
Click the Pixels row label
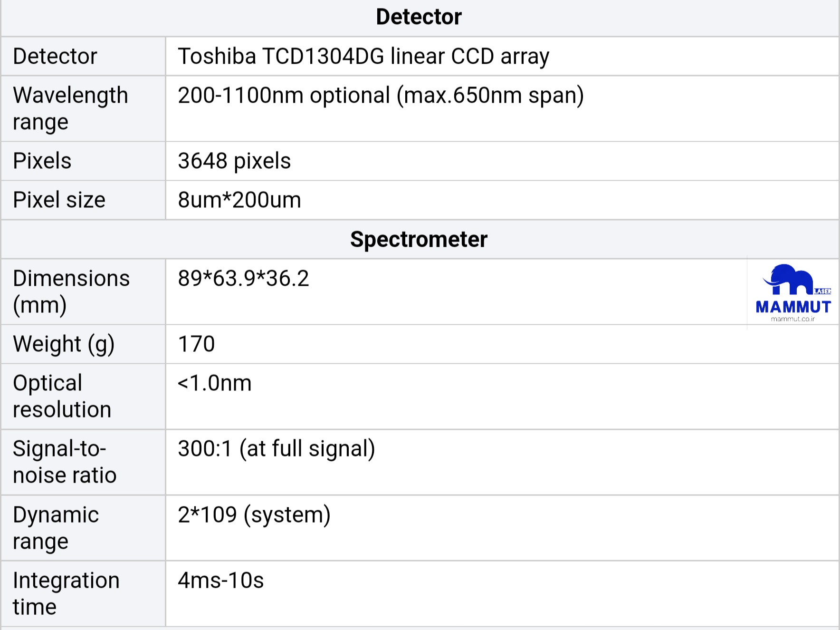42,161
